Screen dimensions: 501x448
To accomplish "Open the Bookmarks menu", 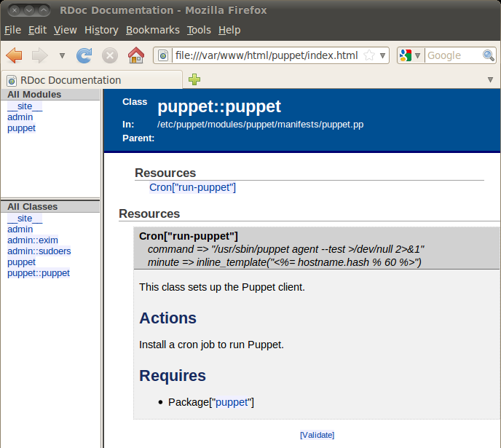I will [x=152, y=30].
